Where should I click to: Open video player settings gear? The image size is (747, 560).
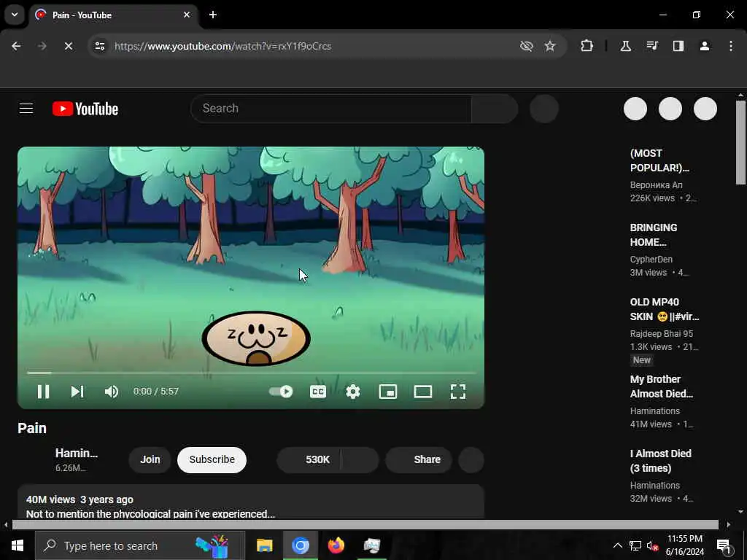(x=353, y=392)
